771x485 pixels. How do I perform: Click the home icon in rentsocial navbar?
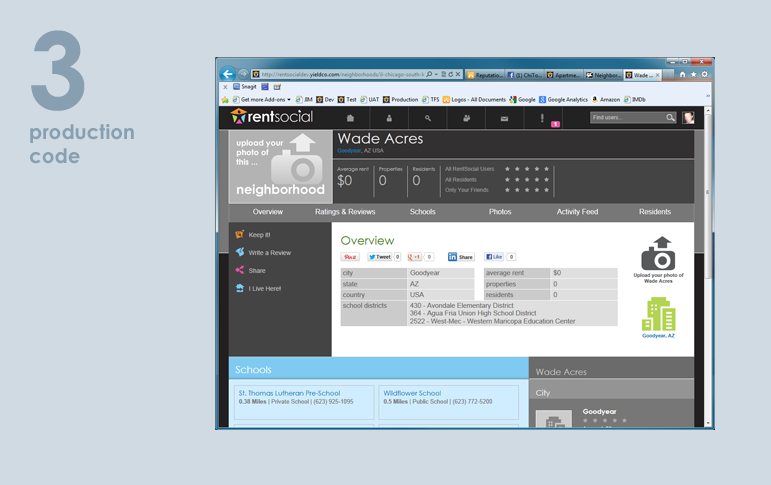tap(350, 118)
